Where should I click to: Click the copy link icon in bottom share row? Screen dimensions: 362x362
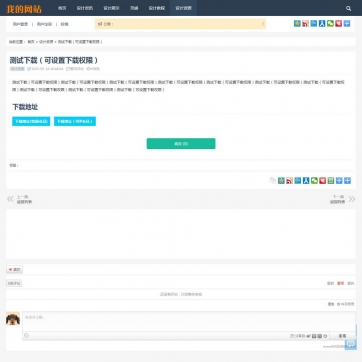pos(273,181)
